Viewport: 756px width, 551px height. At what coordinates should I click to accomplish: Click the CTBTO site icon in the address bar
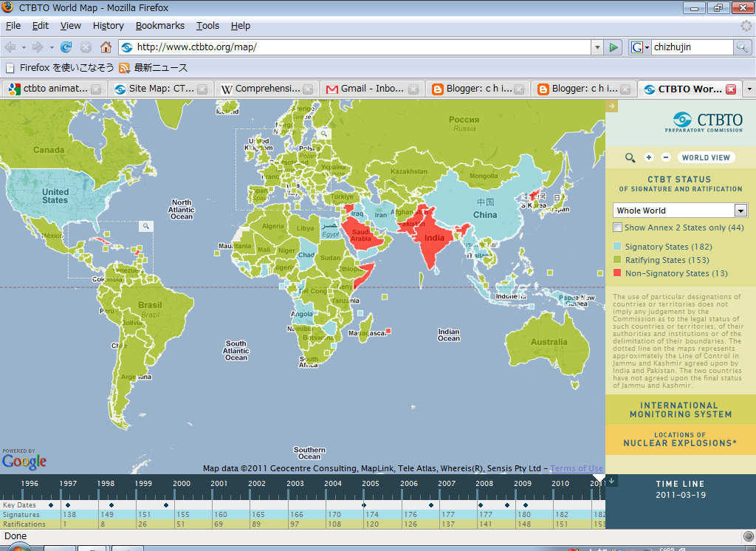coord(127,47)
